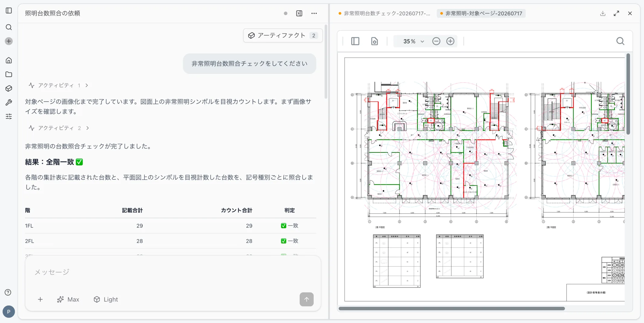Switch to 非常照明-対象ページ-20260717 tab

click(x=481, y=13)
